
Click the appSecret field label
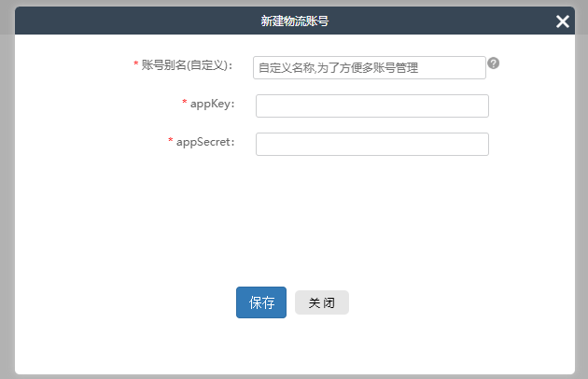pyautogui.click(x=204, y=142)
